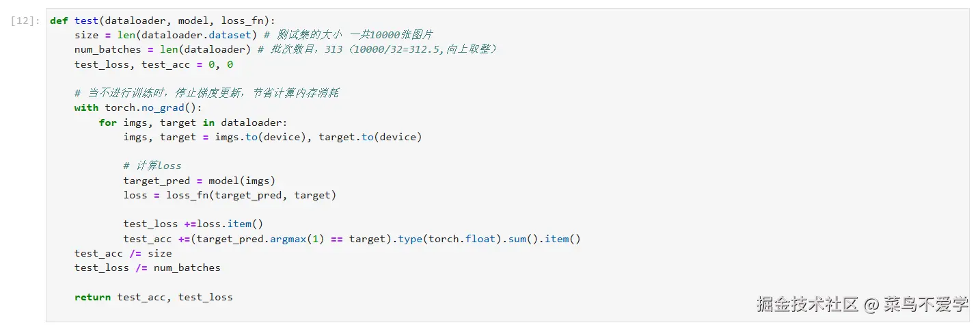The width and height of the screenshot is (980, 325).
Task: Click the 计算loss comment
Action: (152, 166)
